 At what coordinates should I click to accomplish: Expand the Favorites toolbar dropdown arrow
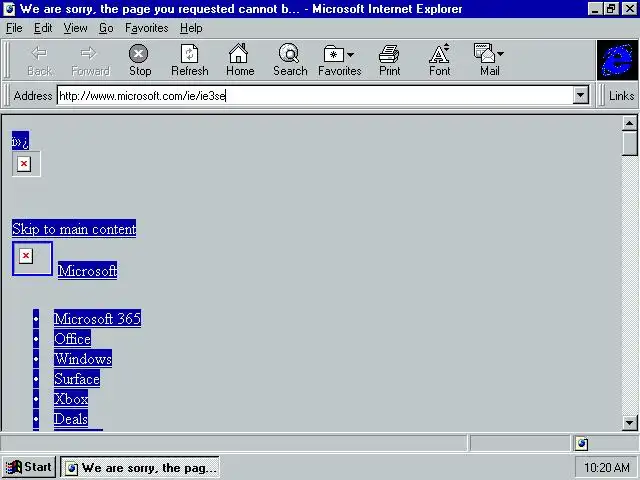(x=351, y=54)
